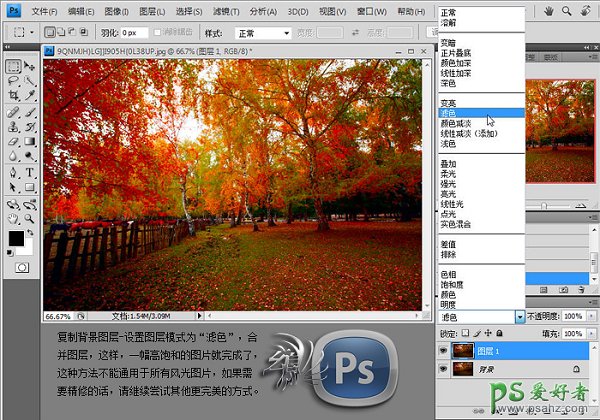Click the black foreground color swatch
The height and width of the screenshot is (420, 600).
pos(16,238)
